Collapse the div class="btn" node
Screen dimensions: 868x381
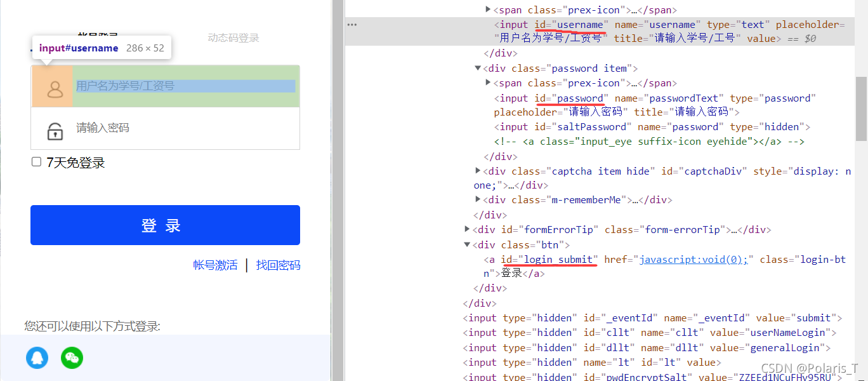click(x=468, y=244)
